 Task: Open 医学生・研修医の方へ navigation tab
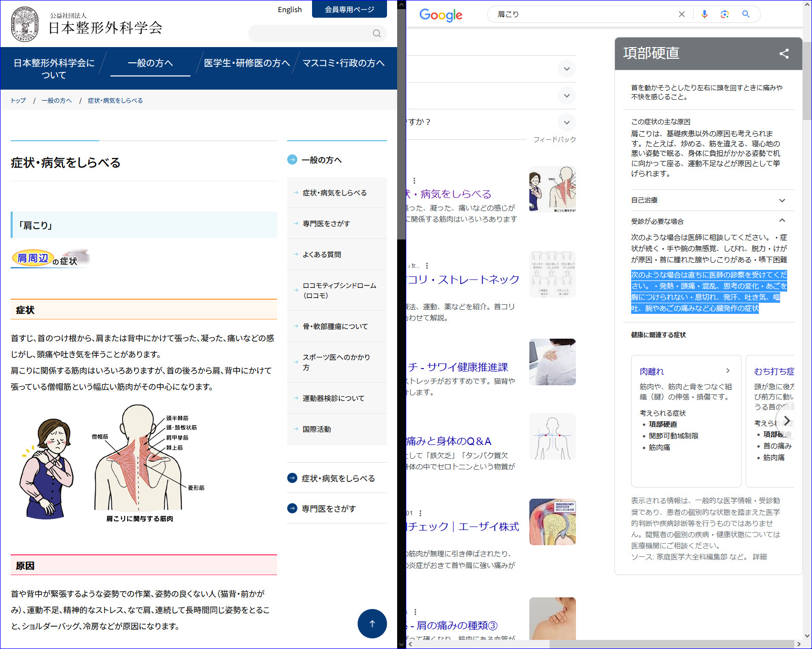pyautogui.click(x=247, y=63)
